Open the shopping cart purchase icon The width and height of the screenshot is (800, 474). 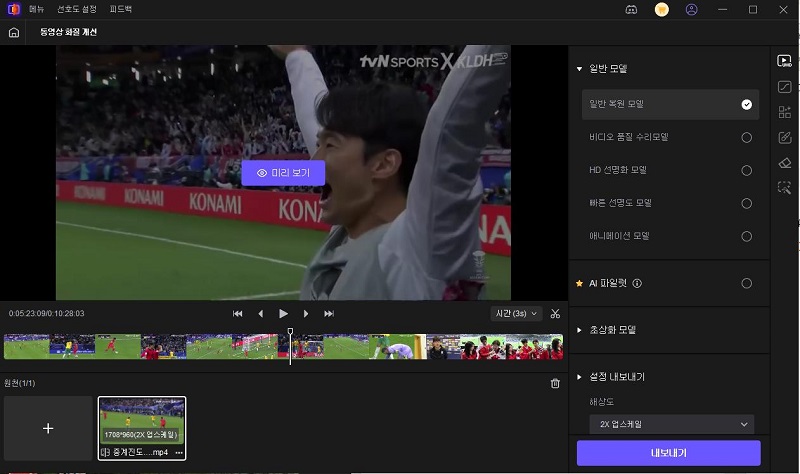point(661,10)
